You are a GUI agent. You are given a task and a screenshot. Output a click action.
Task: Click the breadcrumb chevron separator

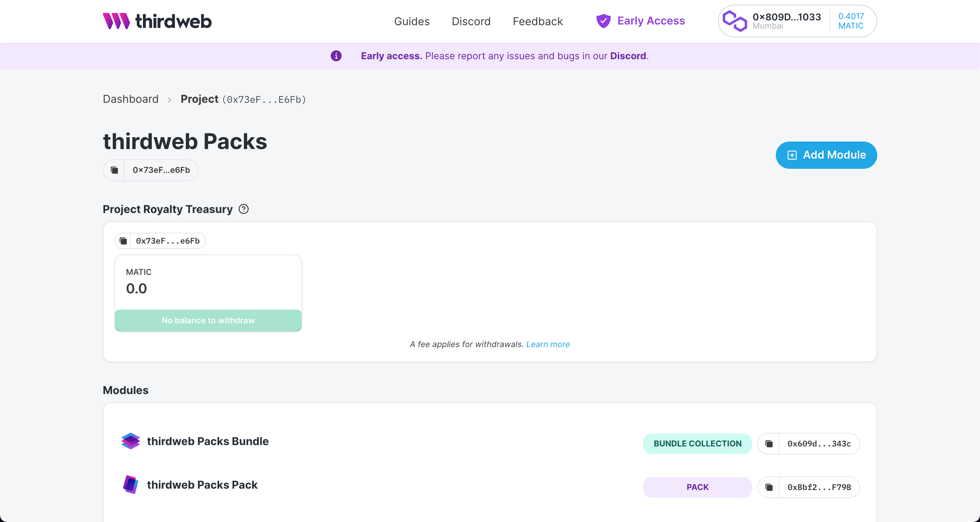pos(169,100)
